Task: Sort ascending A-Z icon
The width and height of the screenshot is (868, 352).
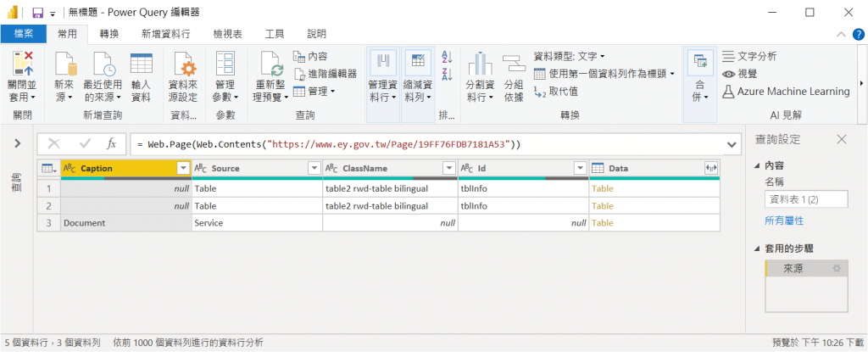Action: (448, 57)
